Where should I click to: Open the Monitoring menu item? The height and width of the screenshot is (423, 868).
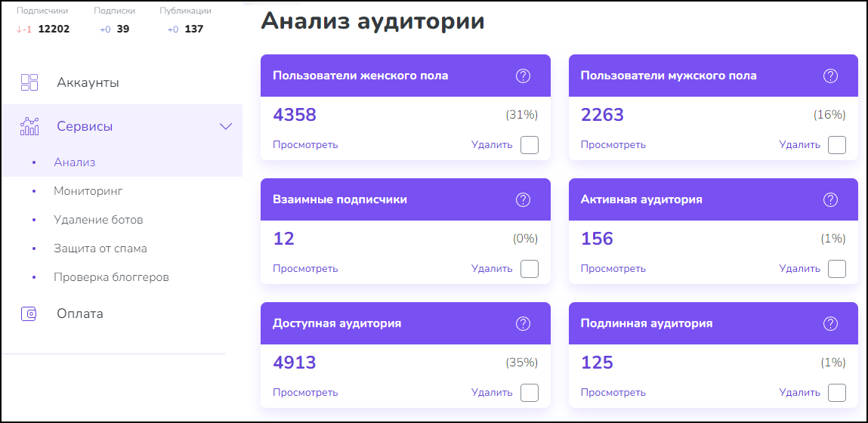[88, 191]
